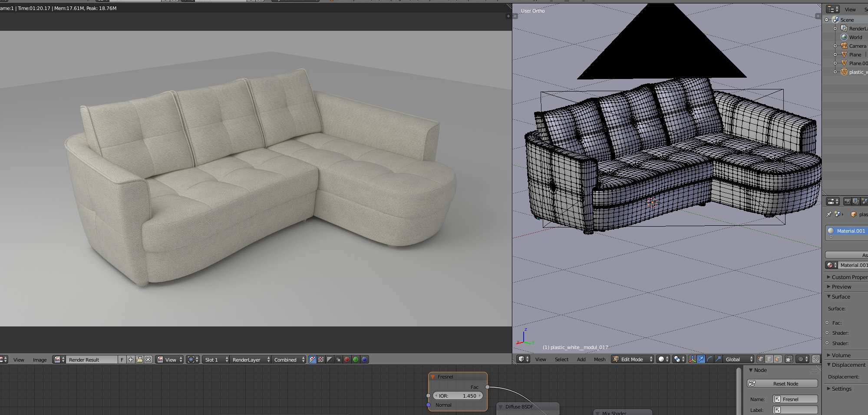
Task: Open the Edit Mode dropdown
Action: tap(632, 359)
